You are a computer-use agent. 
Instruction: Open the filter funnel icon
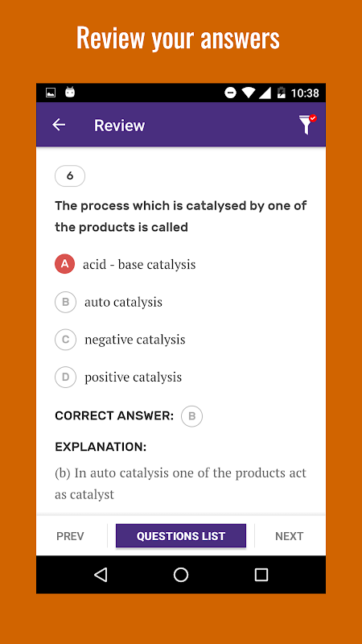click(307, 125)
